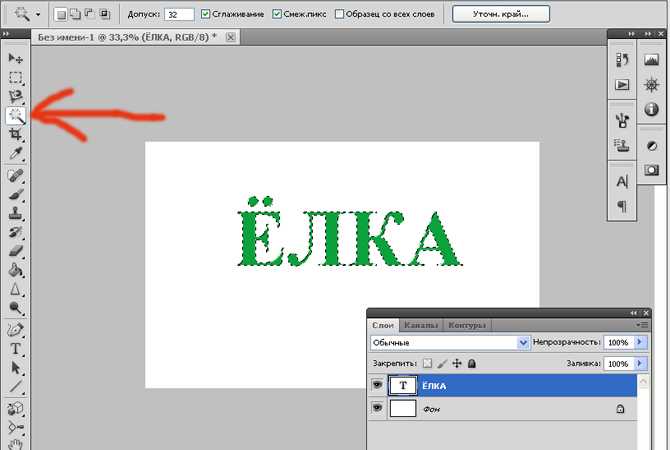The image size is (670, 450).
Task: Open the Clone Source panel icon
Action: click(622, 145)
